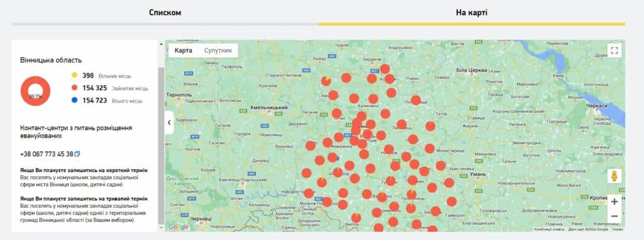The width and height of the screenshot is (644, 240).
Task: Select the marker over Шаргород
Action: pyautogui.click(x=337, y=172)
